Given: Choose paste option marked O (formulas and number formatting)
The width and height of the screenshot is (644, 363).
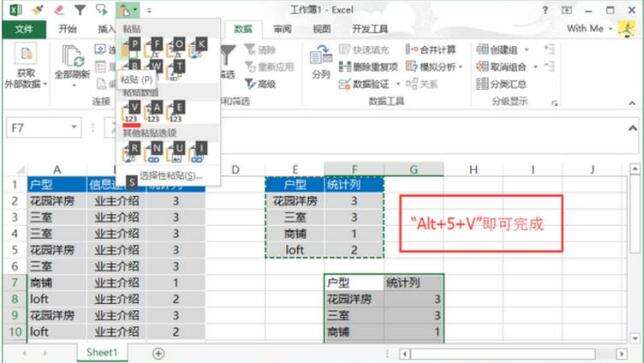Looking at the screenshot, I should tap(175, 48).
